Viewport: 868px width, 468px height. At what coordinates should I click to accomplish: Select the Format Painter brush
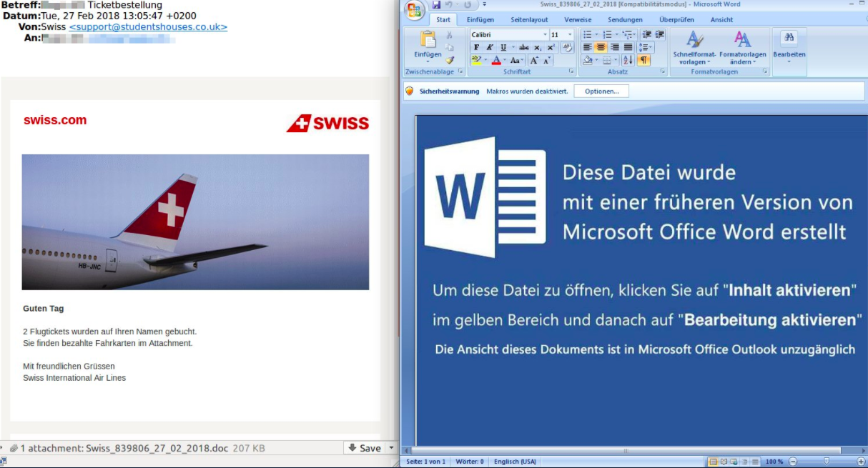click(450, 60)
